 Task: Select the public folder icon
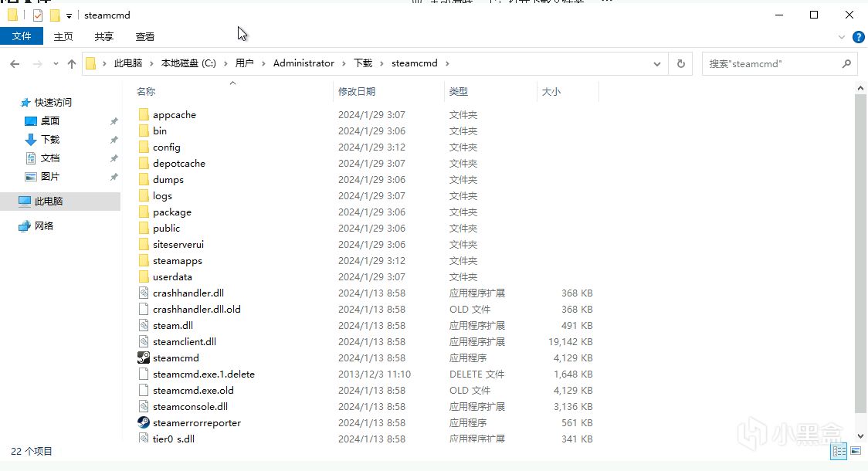tap(144, 228)
